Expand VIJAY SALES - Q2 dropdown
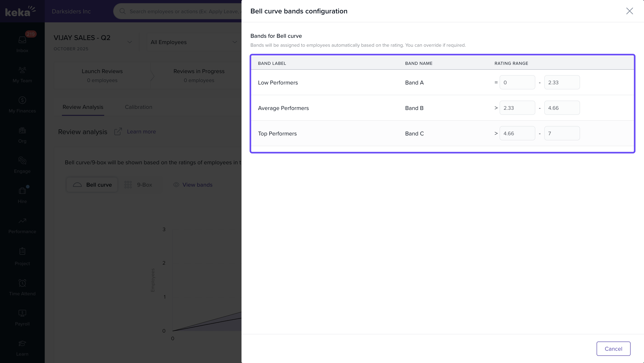Image resolution: width=644 pixels, height=363 pixels. [x=129, y=42]
